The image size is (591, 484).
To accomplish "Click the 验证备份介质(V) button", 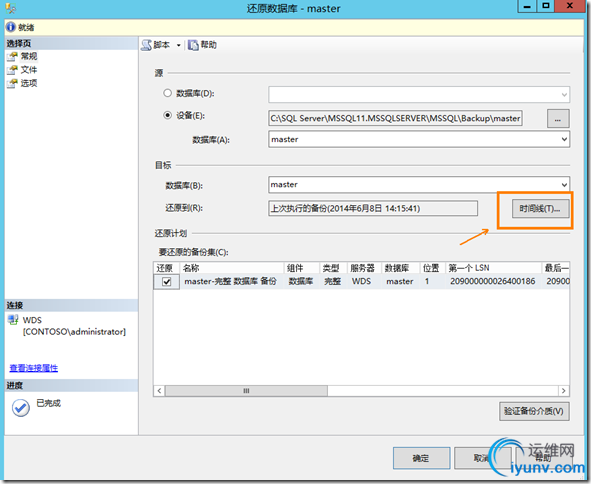I will click(x=534, y=411).
